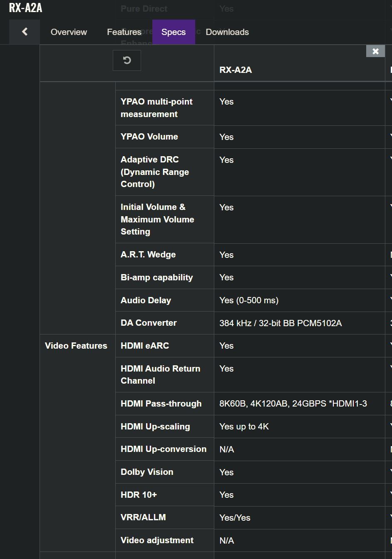Screen dimensions: 392x559
Task: Select the Yes value for Initial Volume setting
Action: coord(226,207)
